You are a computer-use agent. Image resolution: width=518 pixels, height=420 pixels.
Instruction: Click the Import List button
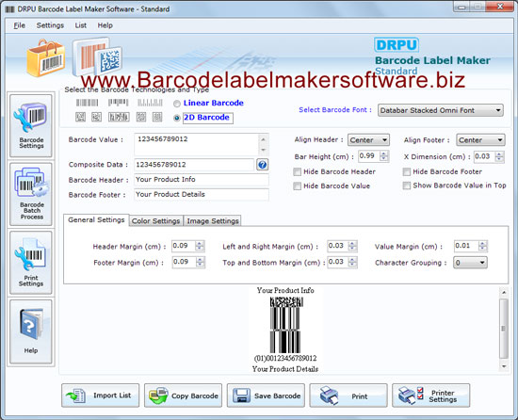click(x=100, y=396)
